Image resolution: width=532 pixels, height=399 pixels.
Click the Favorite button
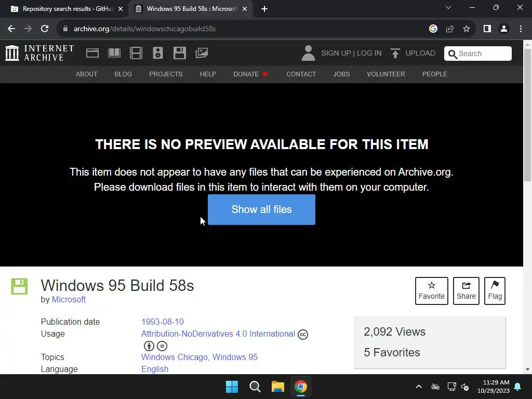[432, 291]
